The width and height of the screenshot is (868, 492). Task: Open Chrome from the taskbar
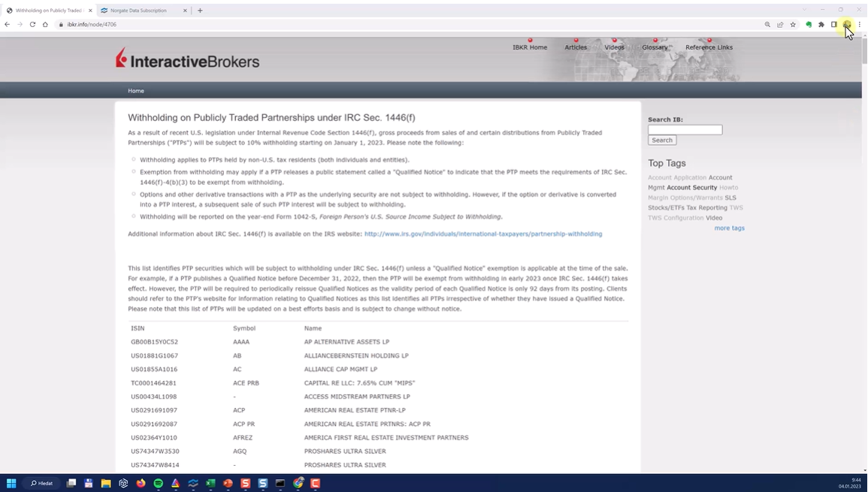tap(298, 483)
